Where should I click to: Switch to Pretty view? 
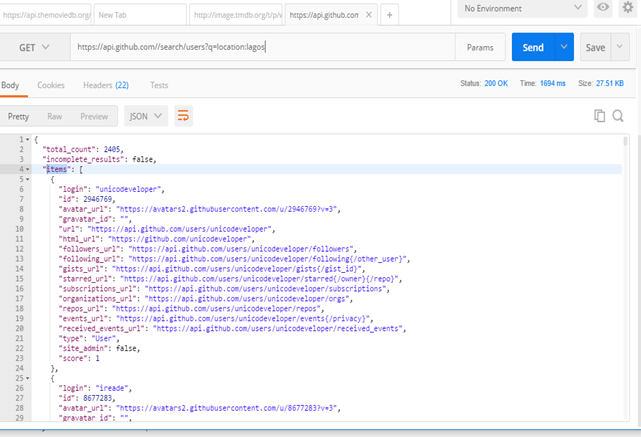(x=18, y=117)
